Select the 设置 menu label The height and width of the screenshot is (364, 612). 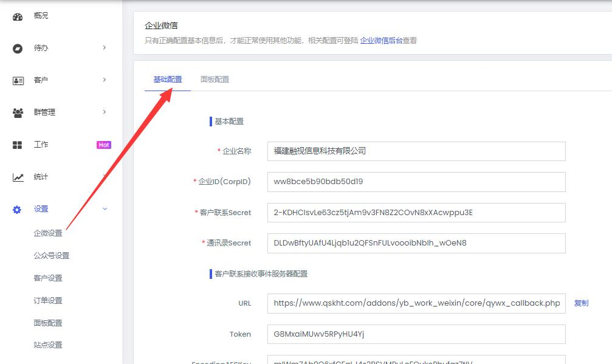tap(41, 208)
